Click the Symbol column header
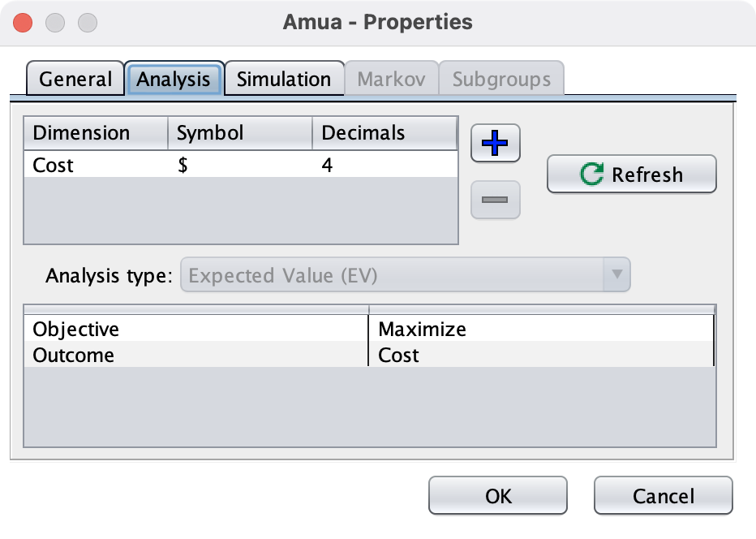The height and width of the screenshot is (539, 756). tap(239, 133)
